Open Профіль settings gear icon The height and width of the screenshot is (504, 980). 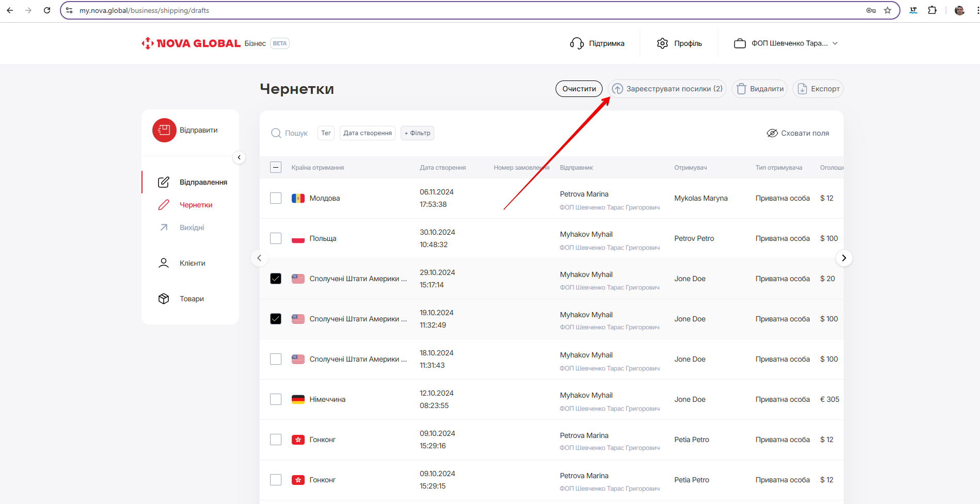[662, 43]
